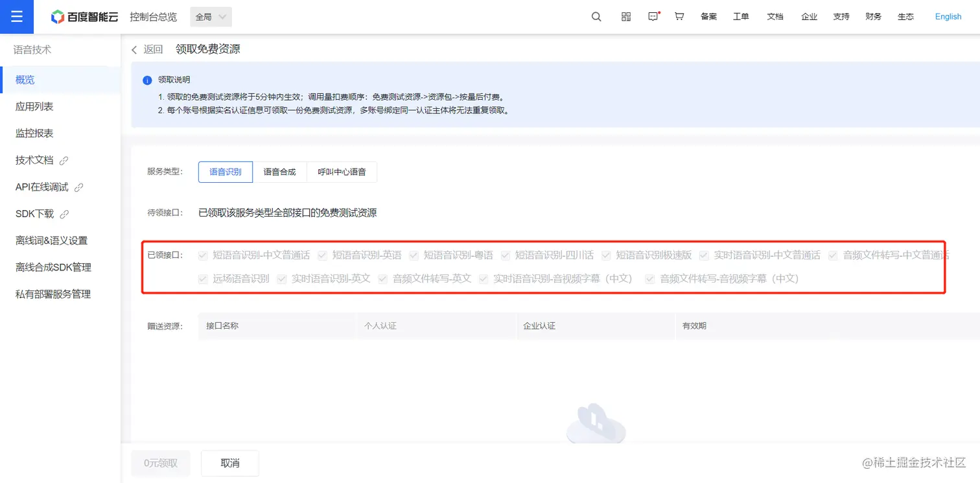Toggle the 远场语音识别 checkbox

[204, 279]
